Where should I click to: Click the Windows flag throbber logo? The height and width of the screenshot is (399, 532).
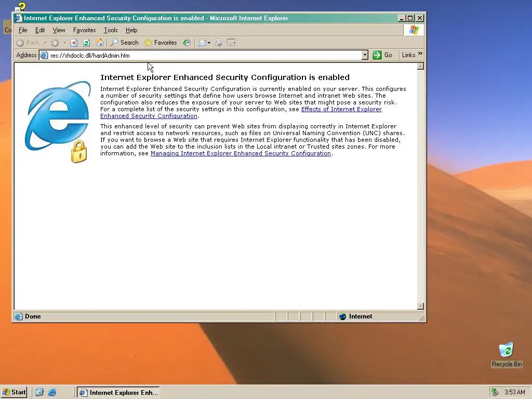click(414, 30)
